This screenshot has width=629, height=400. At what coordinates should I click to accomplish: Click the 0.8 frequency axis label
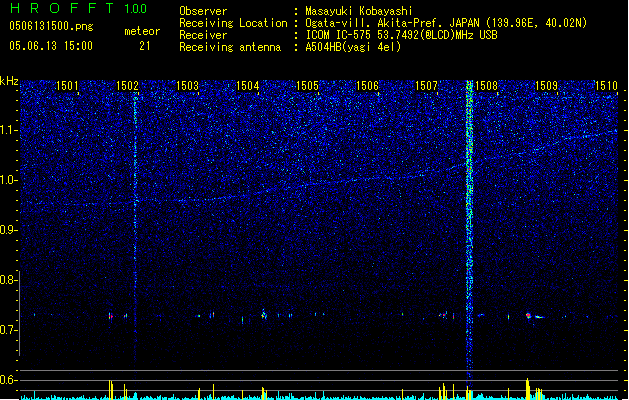[8, 280]
